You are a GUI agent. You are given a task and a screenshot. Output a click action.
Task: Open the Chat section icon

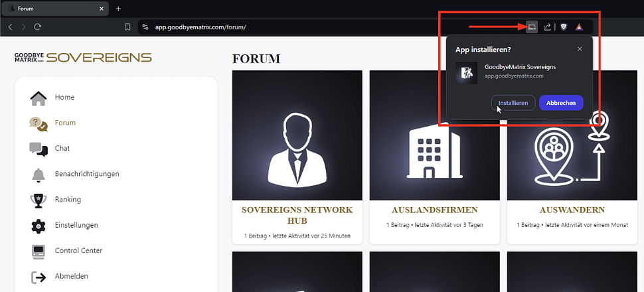click(39, 149)
